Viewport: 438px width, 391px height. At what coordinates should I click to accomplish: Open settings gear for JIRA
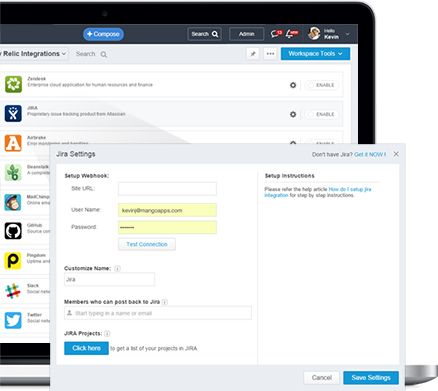click(x=293, y=114)
